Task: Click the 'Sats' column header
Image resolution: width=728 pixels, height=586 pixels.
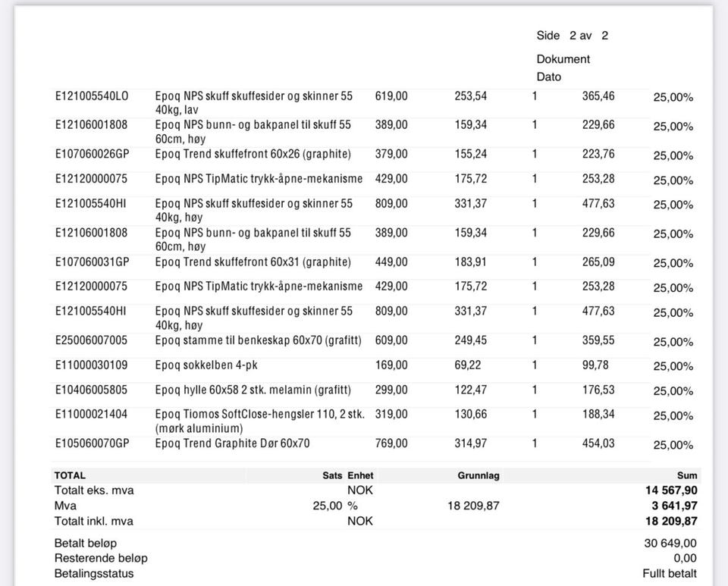Action: pyautogui.click(x=332, y=475)
